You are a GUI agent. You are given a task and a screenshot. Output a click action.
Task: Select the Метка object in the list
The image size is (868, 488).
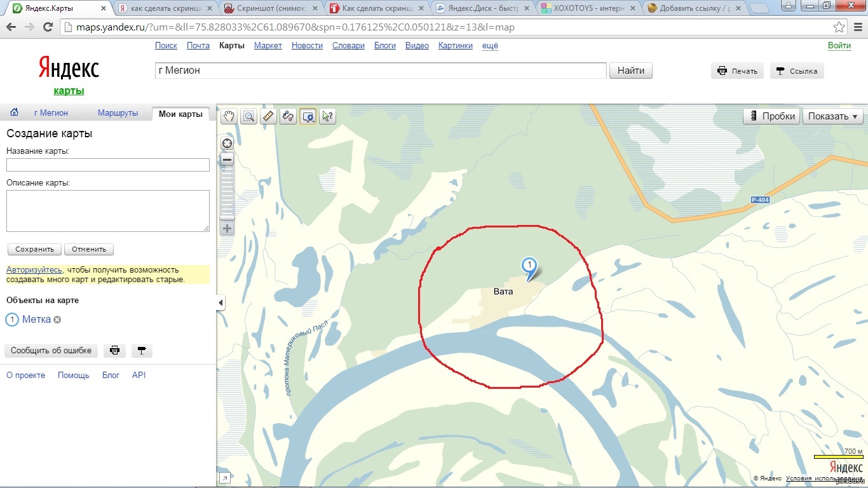click(36, 320)
